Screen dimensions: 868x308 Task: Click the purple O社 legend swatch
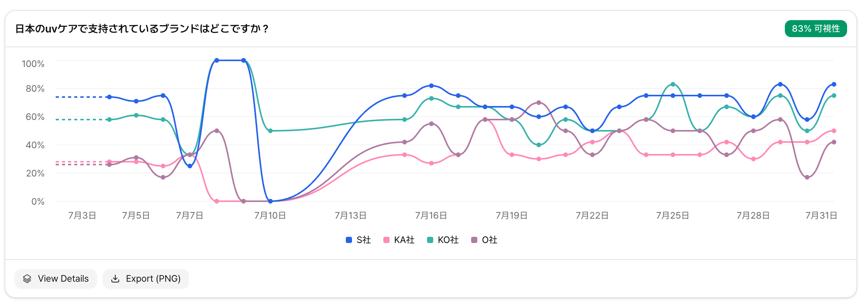coord(474,240)
